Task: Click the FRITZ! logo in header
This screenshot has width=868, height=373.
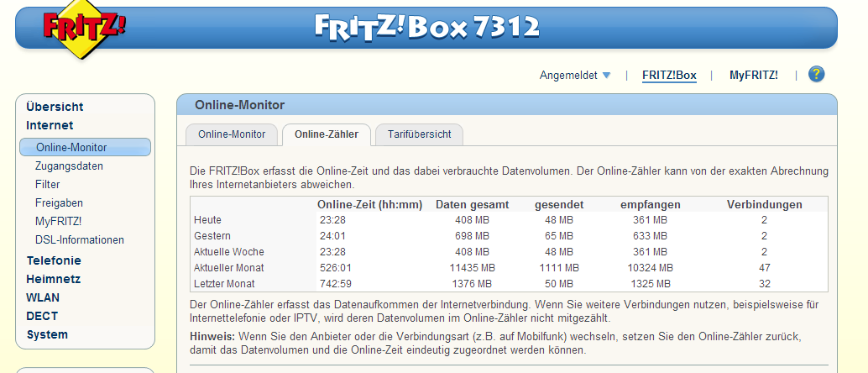Action: point(84,28)
